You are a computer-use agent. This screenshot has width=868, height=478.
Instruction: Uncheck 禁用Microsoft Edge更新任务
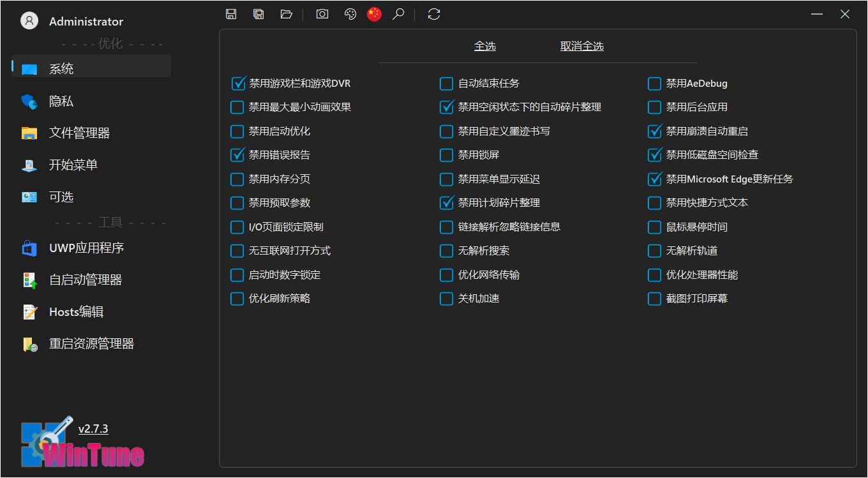click(x=655, y=179)
